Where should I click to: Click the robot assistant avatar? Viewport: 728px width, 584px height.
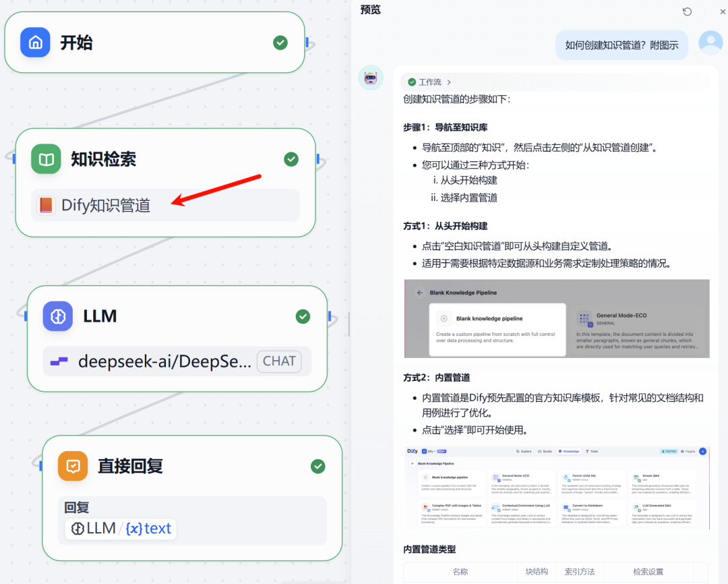pos(371,78)
